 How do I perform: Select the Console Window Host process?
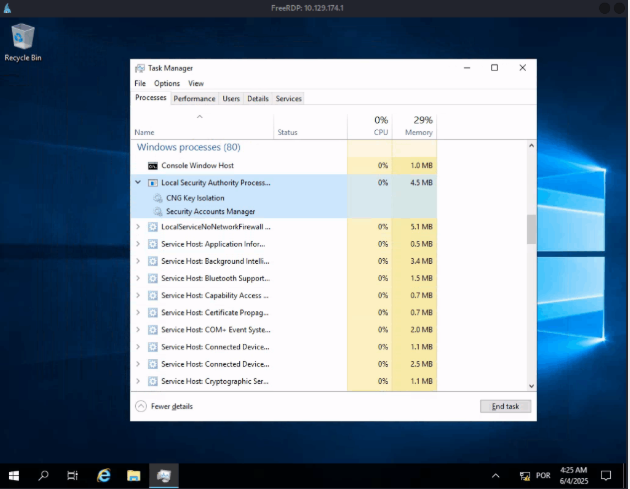point(196,165)
